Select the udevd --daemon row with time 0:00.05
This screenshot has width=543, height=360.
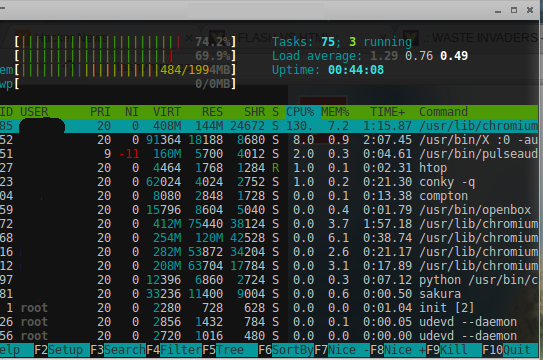[x=269, y=322]
